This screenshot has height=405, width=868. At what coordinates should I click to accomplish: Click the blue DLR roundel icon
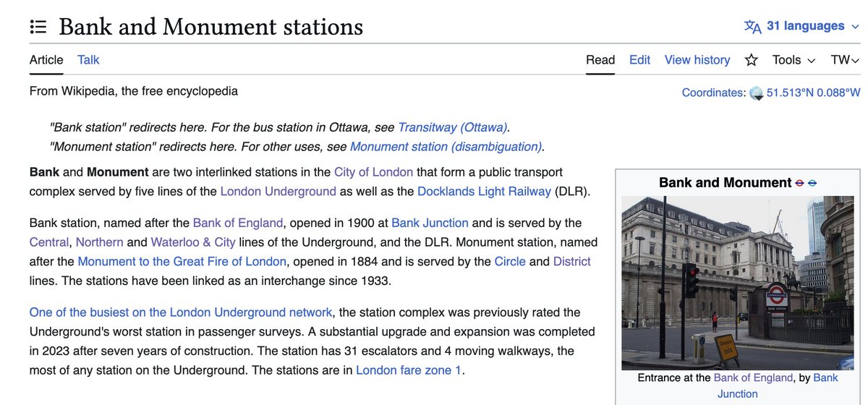coord(812,183)
